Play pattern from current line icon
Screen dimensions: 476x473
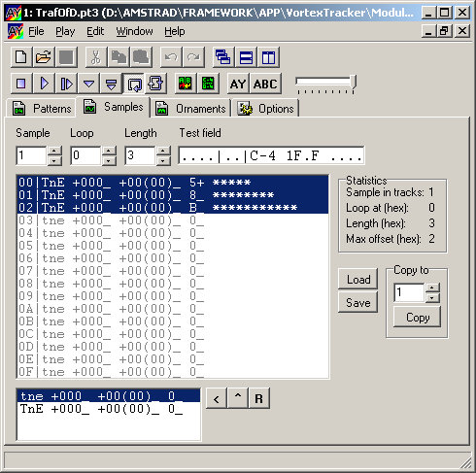click(x=111, y=84)
